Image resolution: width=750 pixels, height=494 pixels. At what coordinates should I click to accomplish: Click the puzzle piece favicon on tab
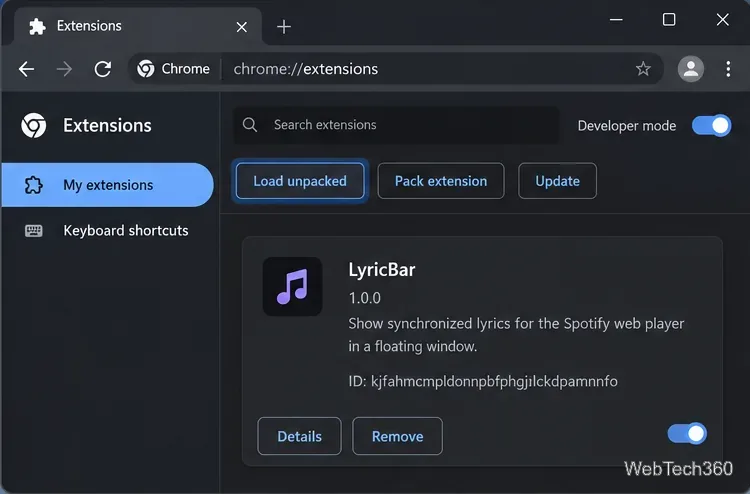pyautogui.click(x=37, y=26)
